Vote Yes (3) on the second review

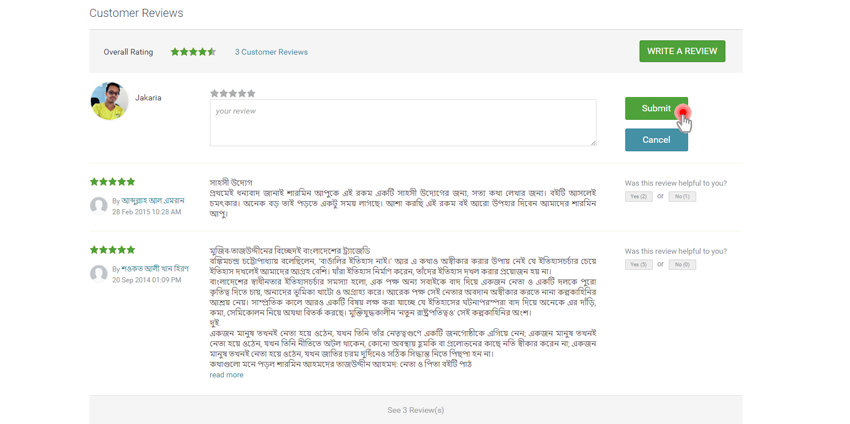coord(638,265)
